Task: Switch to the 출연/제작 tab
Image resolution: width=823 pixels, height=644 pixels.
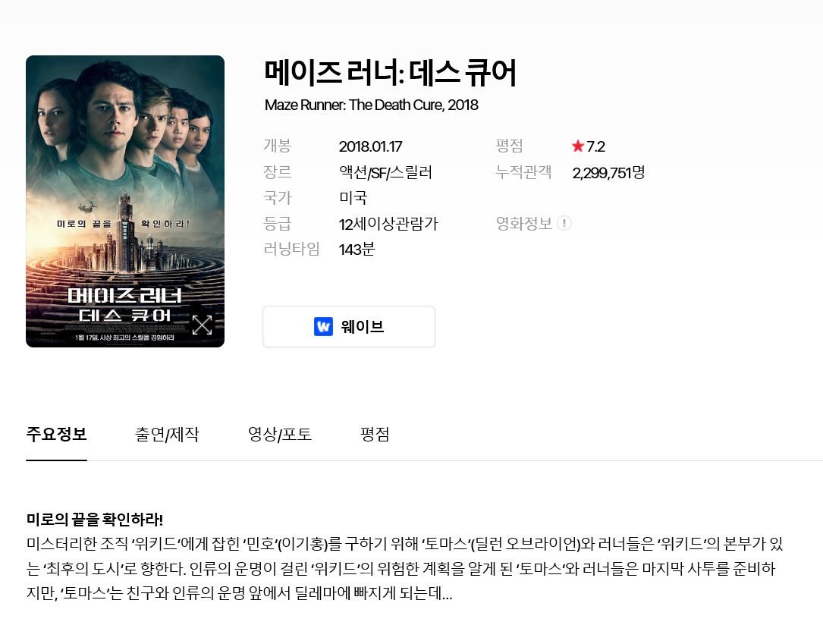Action: pyautogui.click(x=167, y=435)
